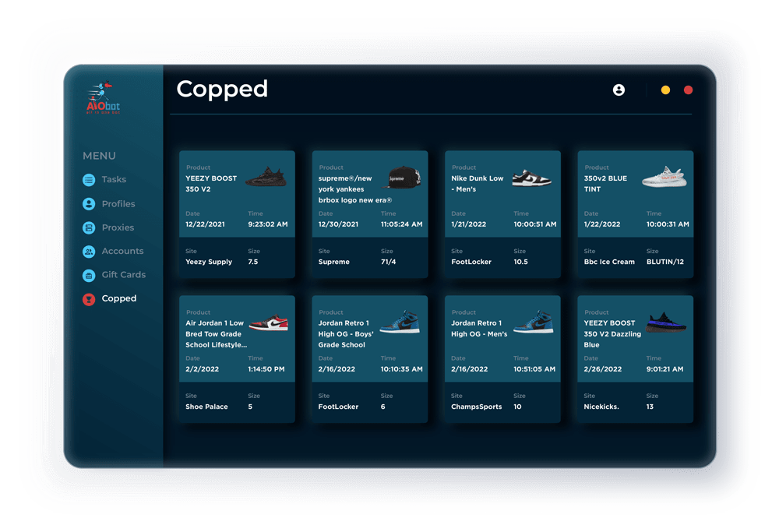Click the Proxies server icon
The image size is (779, 532).
pos(89,227)
